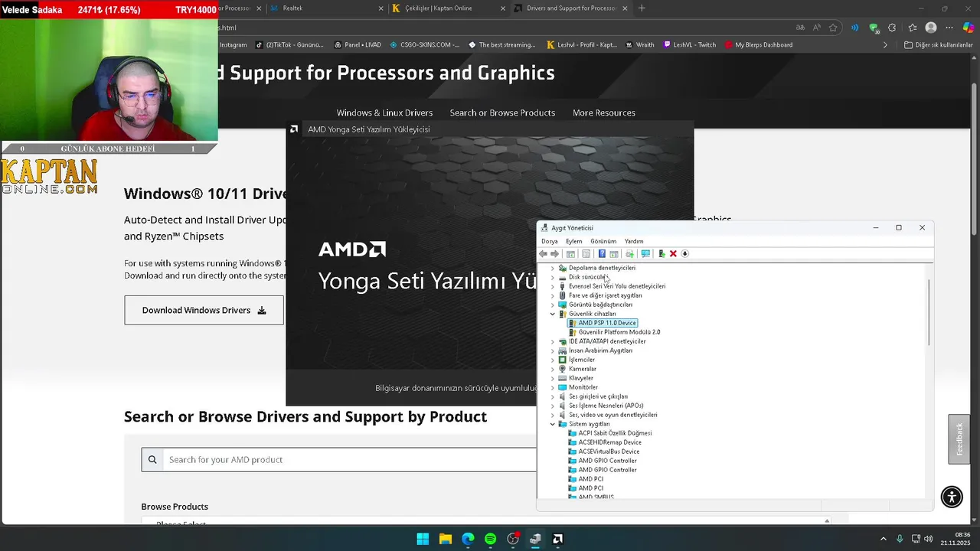Expand Depolama denetleyicileri node
980x551 pixels.
[x=553, y=268]
